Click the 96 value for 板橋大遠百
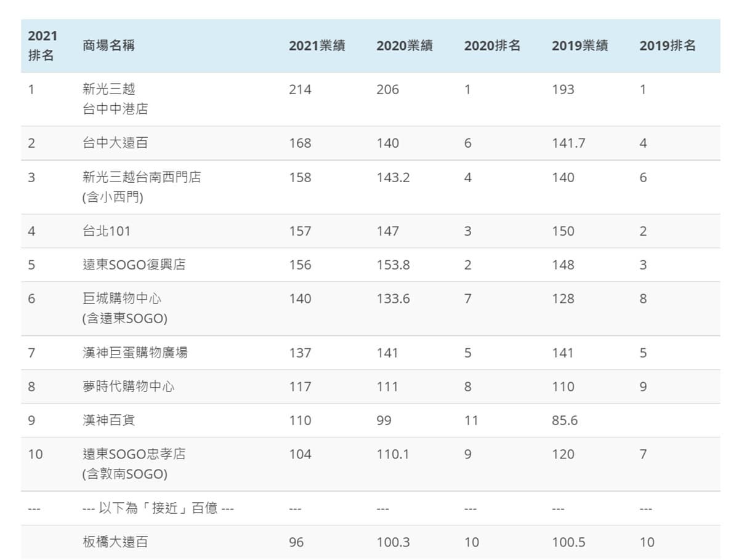The width and height of the screenshot is (739, 560). point(296,542)
